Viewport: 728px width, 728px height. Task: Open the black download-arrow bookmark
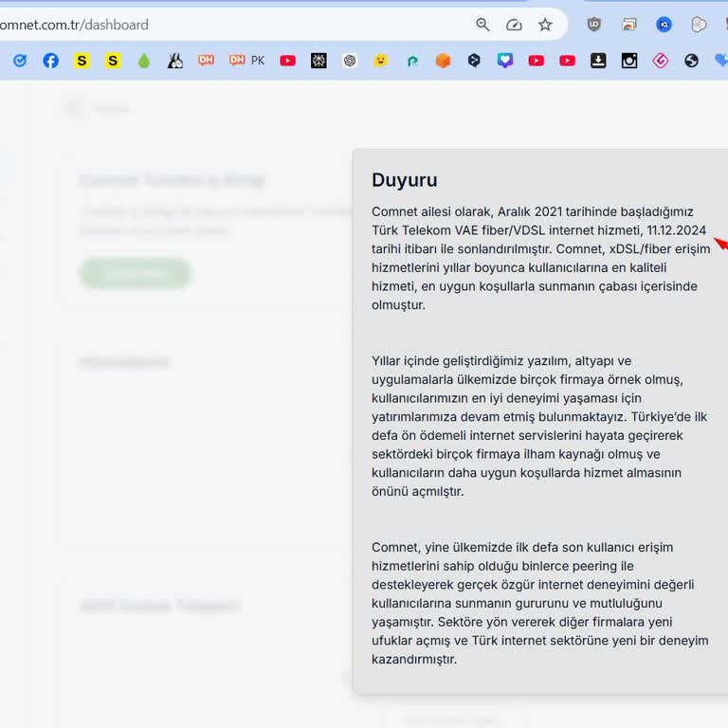point(598,61)
